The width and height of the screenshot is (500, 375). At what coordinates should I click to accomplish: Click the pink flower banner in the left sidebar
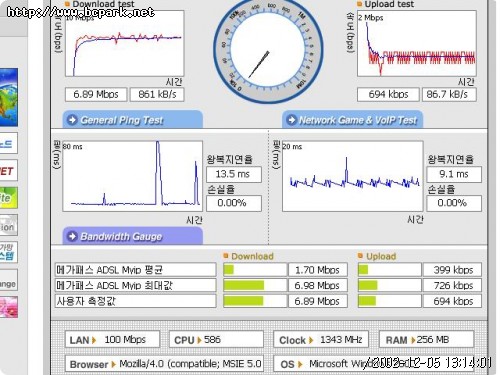click(x=9, y=307)
